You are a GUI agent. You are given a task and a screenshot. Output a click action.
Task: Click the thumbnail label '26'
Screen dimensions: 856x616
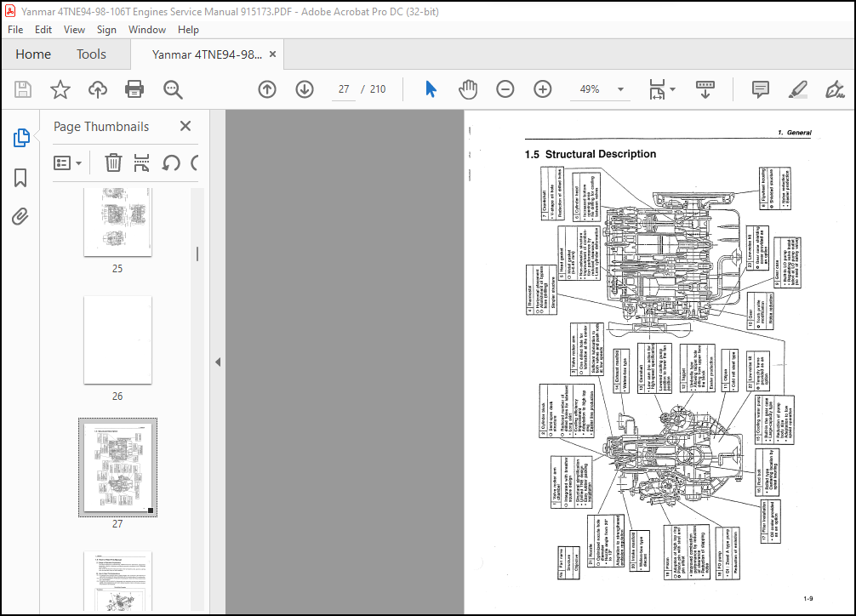117,396
